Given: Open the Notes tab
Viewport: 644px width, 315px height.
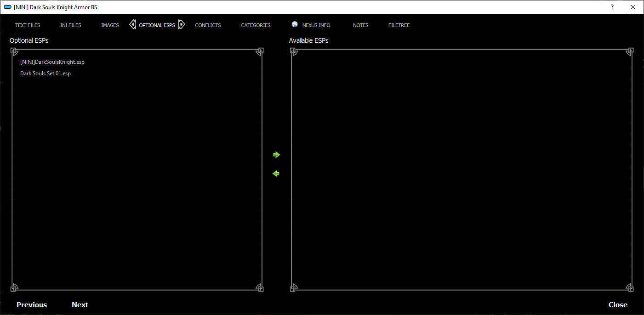Looking at the screenshot, I should 360,25.
